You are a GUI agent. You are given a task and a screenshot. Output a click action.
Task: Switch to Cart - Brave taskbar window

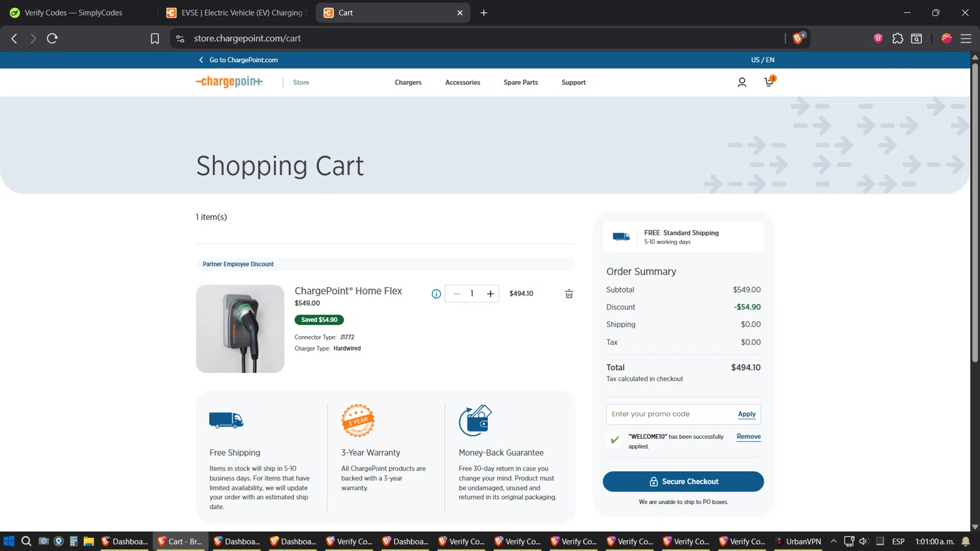tap(180, 541)
